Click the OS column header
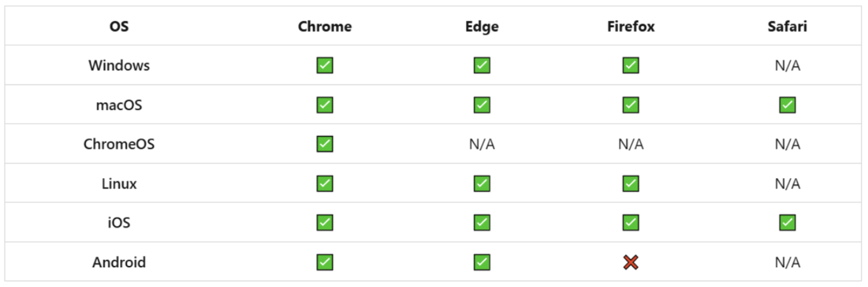The height and width of the screenshot is (287, 868). click(119, 26)
